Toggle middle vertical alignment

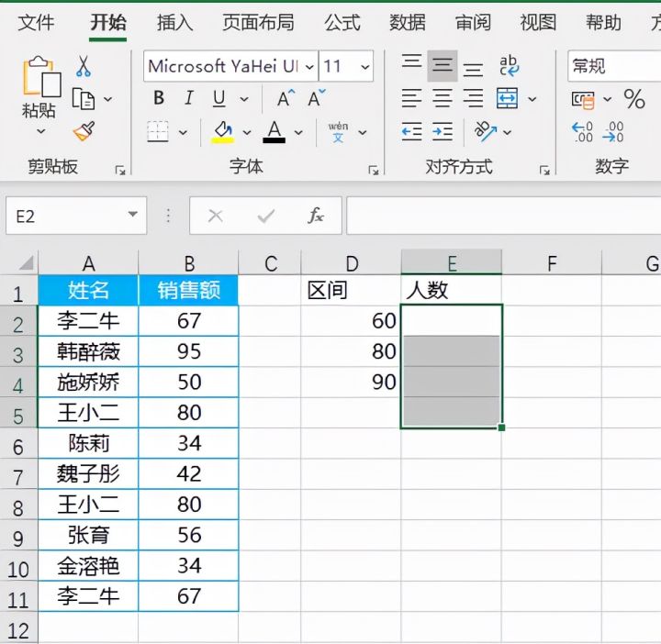443,66
